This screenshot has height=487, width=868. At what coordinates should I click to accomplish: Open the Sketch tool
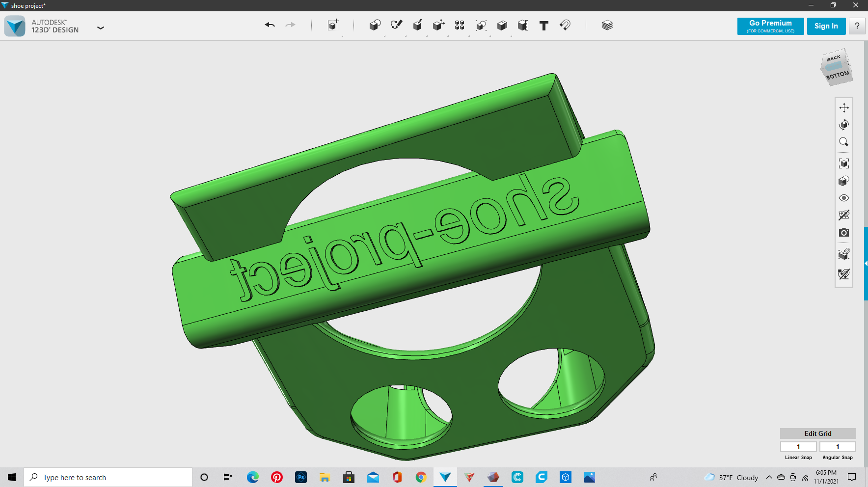(x=397, y=25)
